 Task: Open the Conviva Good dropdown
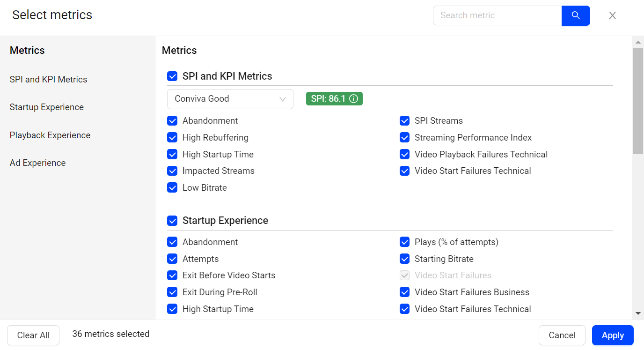point(230,99)
